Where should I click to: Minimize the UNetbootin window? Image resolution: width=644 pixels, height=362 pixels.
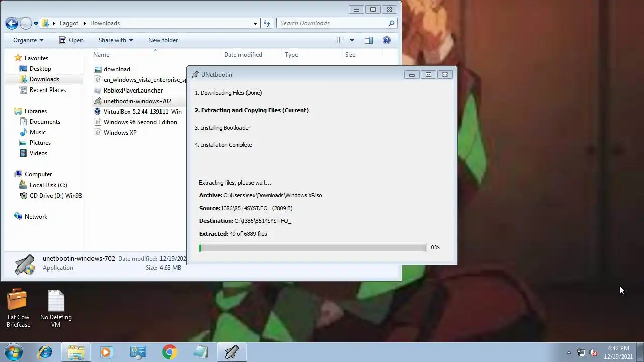(x=412, y=75)
